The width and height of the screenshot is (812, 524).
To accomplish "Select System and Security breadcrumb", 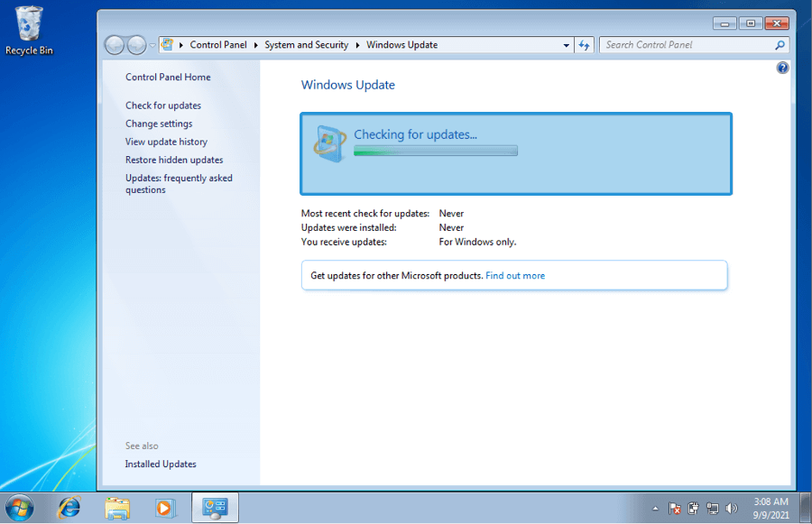I will 306,45.
